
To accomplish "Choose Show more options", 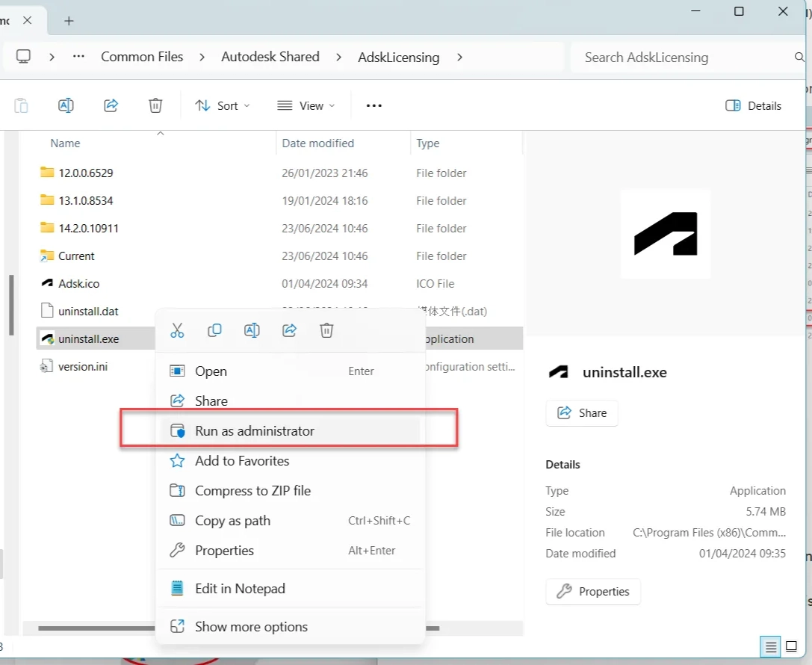I will (290, 627).
